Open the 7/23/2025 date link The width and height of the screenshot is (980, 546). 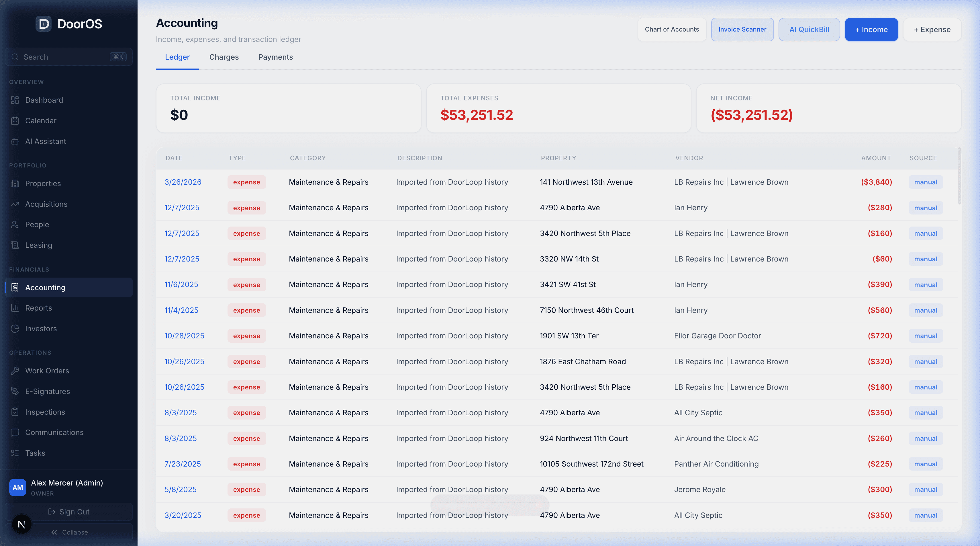[x=183, y=464]
